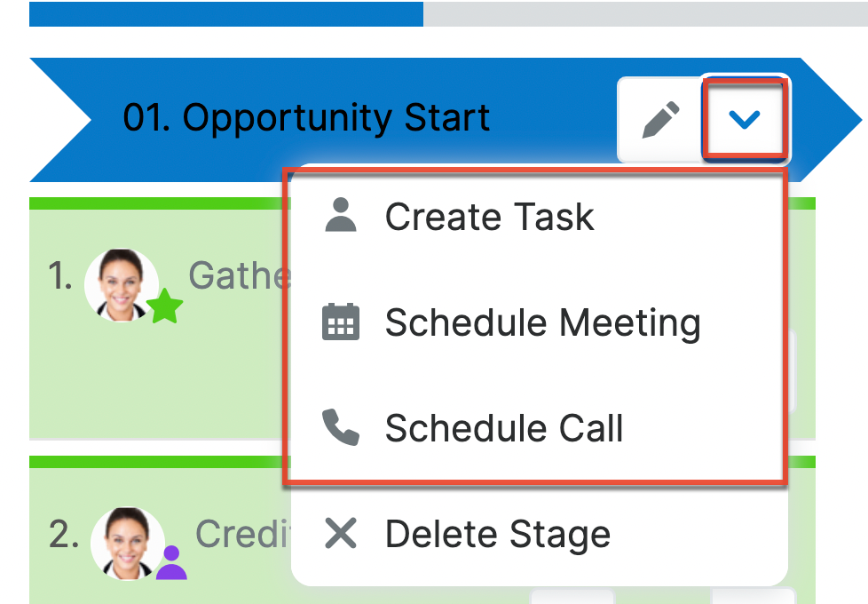Click the X icon beside Delete Stage
The height and width of the screenshot is (604, 868).
tap(341, 534)
